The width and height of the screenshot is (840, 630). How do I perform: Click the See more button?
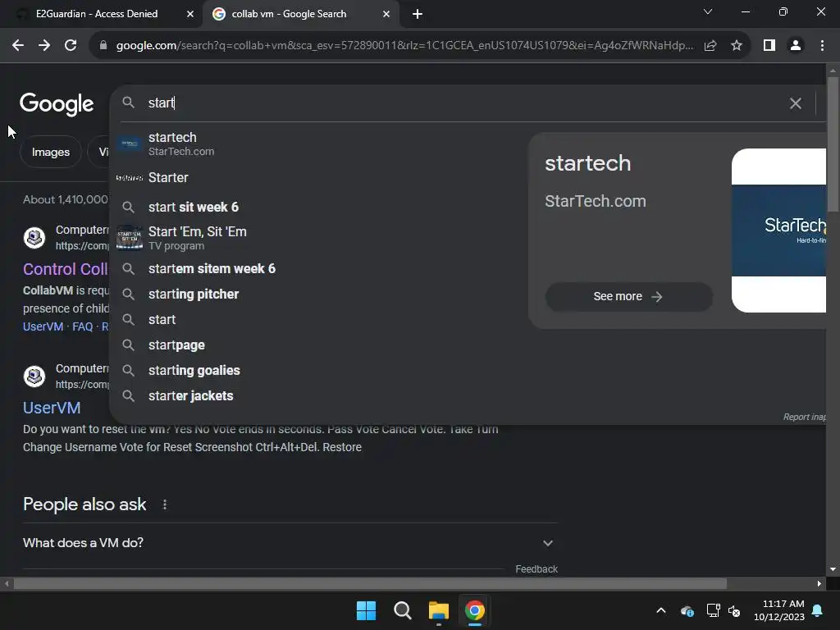click(x=629, y=297)
